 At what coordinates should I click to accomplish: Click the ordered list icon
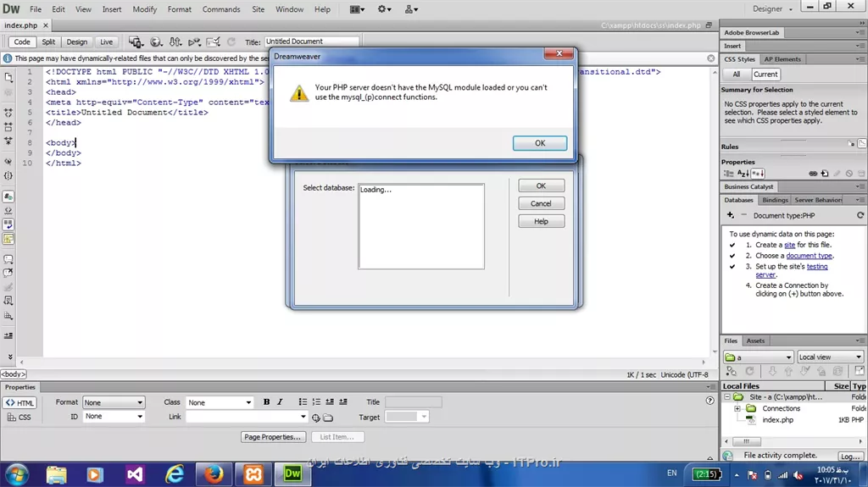tap(316, 401)
